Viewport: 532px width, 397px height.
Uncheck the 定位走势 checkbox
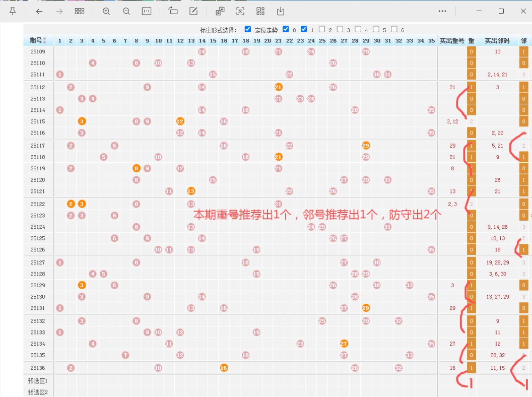coord(248,29)
